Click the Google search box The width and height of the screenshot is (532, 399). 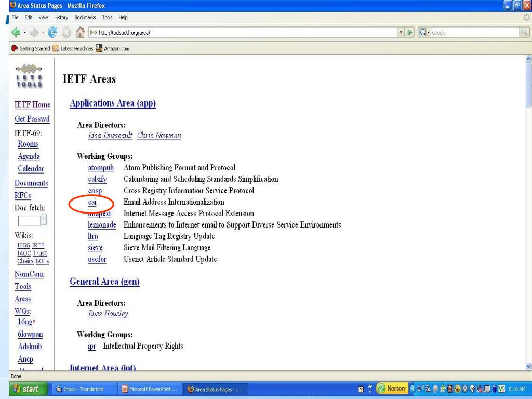tap(475, 33)
